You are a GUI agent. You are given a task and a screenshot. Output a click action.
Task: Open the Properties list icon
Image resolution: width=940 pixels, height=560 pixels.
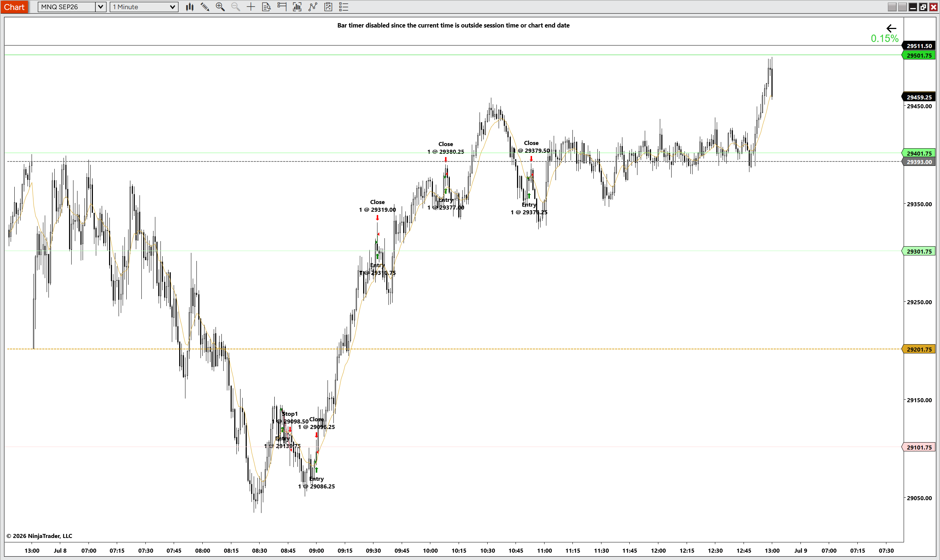(x=344, y=7)
